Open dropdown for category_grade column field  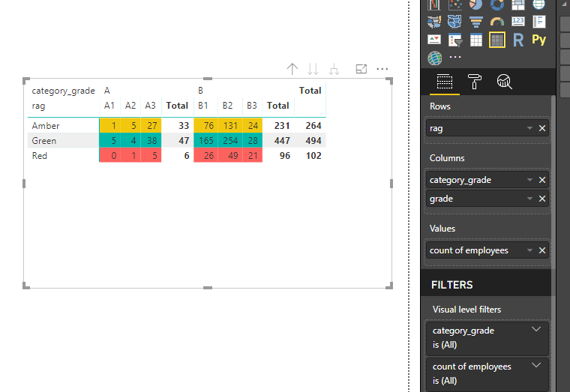529,180
